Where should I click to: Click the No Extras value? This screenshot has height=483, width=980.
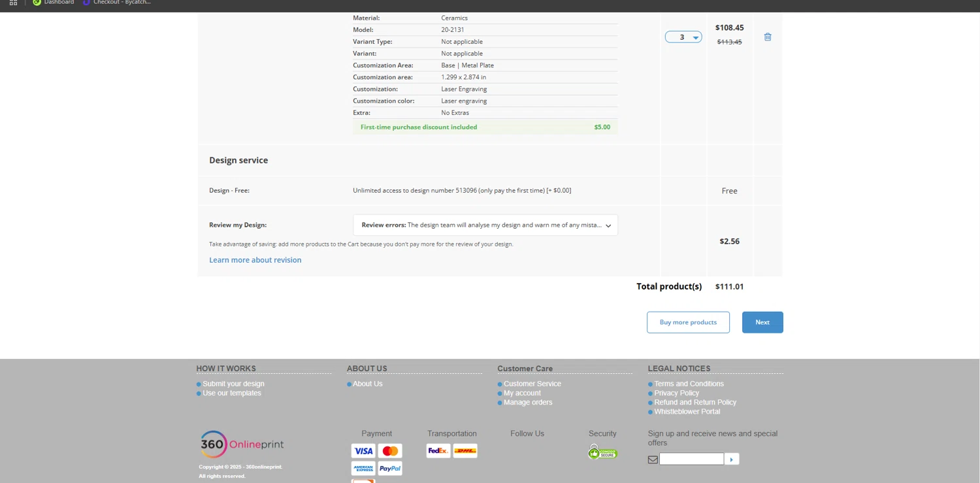pyautogui.click(x=455, y=113)
